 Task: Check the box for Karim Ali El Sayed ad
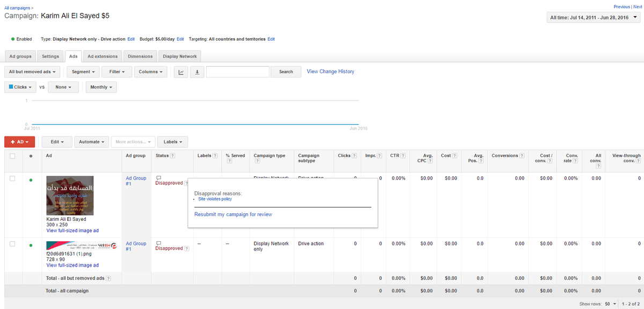point(13,179)
